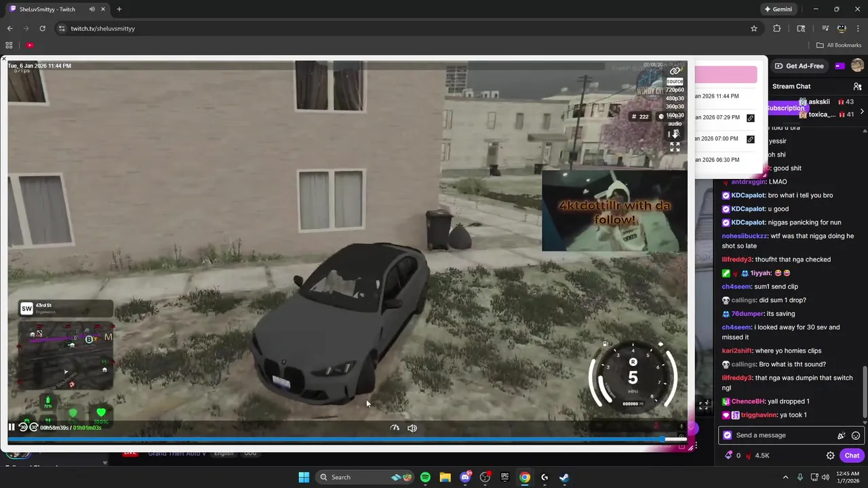Mute the SheLuvSmittyy tab audio icon
The width and height of the screenshot is (868, 488).
(x=92, y=9)
